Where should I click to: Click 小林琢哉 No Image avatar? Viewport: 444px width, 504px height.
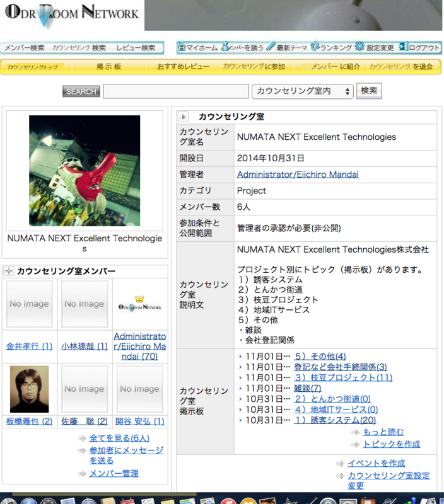(85, 304)
